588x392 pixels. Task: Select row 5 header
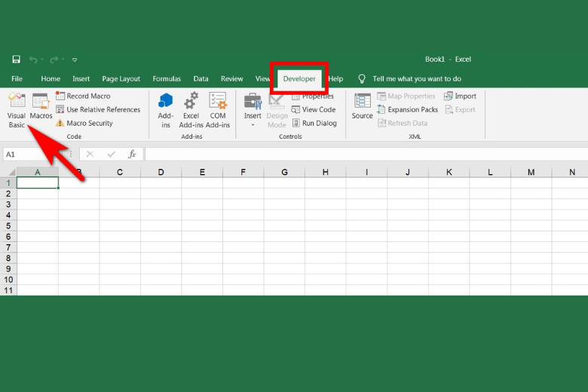click(8, 226)
